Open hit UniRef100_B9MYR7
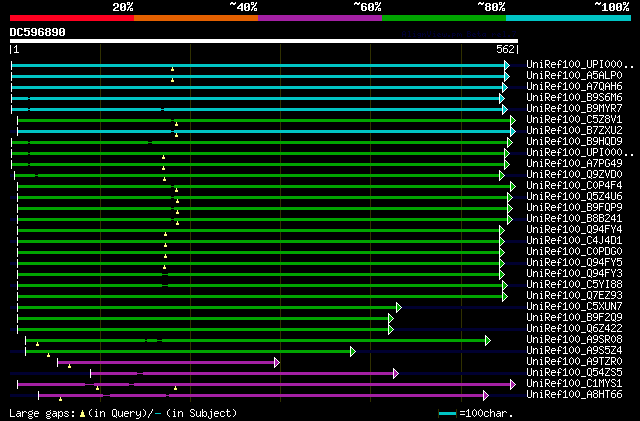 click(x=574, y=109)
